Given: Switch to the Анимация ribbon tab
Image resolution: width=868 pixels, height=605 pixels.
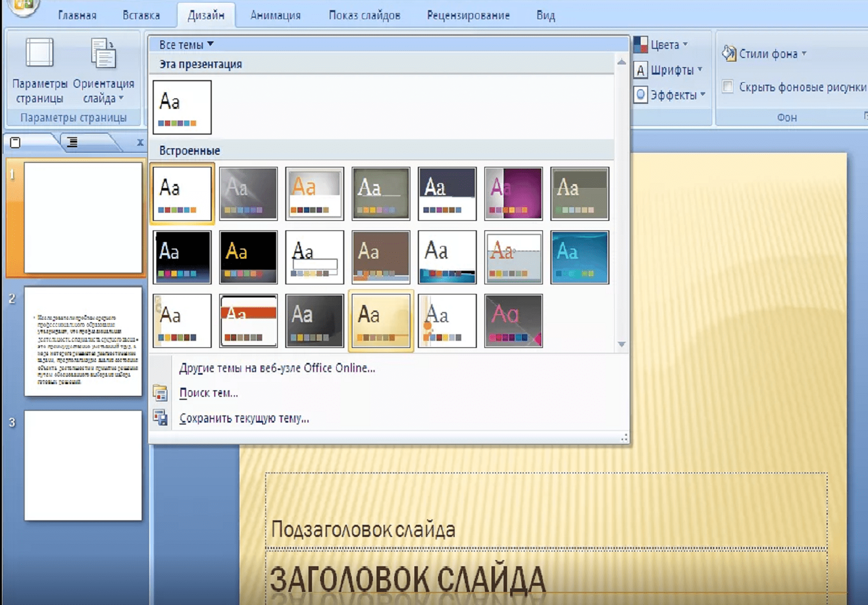Looking at the screenshot, I should point(275,16).
